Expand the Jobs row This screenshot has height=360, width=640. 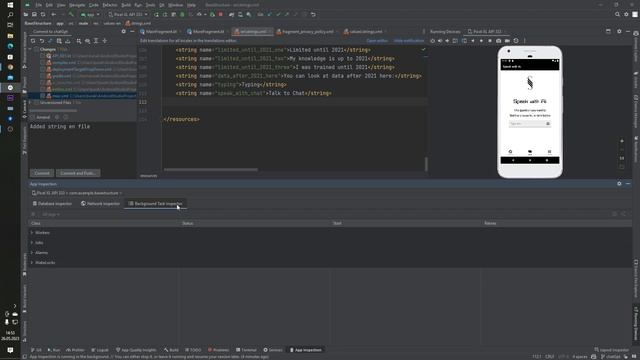point(32,243)
